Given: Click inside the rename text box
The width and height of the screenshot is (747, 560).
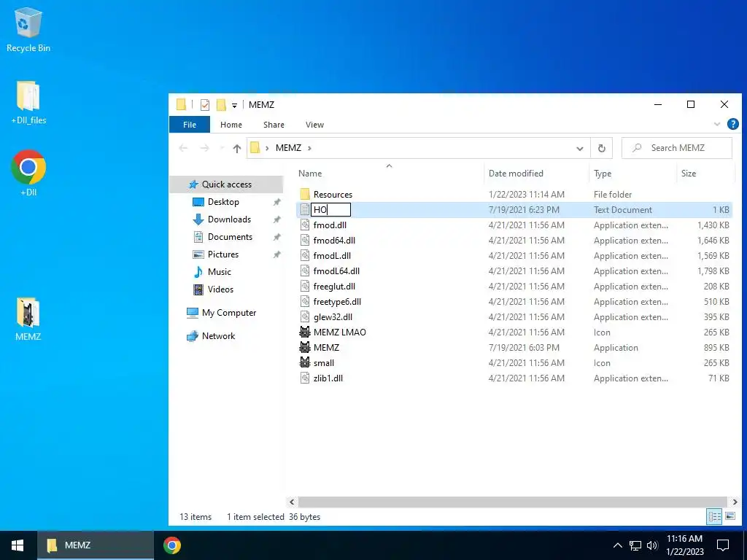Looking at the screenshot, I should pos(330,209).
